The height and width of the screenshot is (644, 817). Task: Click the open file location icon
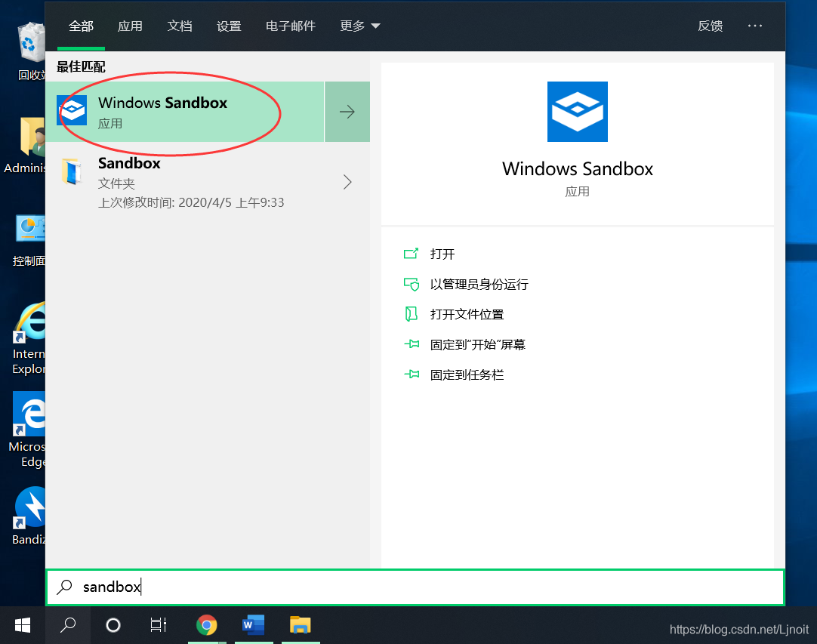(x=411, y=314)
